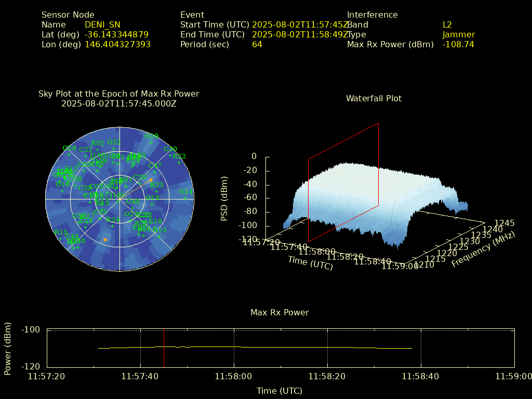Click the sensor name DENI_SN
Image resolution: width=532 pixels, height=399 pixels.
click(x=102, y=25)
